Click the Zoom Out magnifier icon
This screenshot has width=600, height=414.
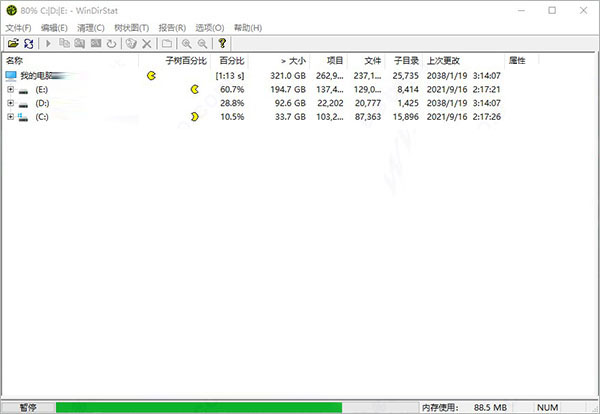pos(202,43)
